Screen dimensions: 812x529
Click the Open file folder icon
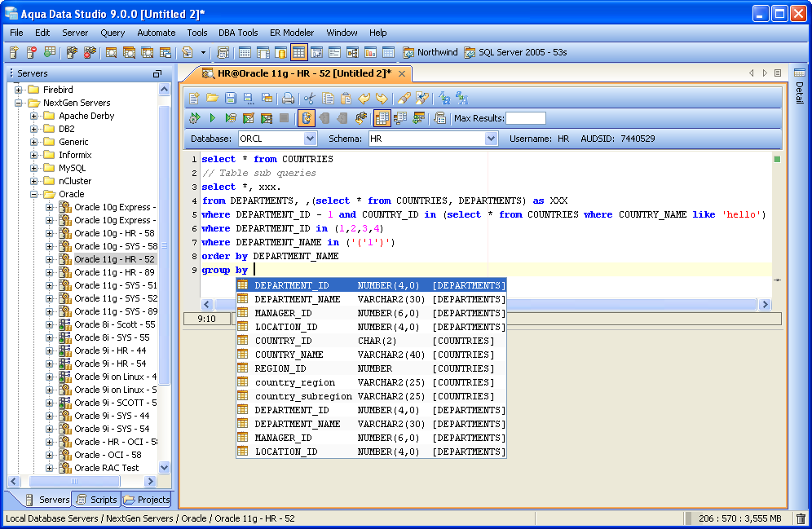pyautogui.click(x=212, y=99)
